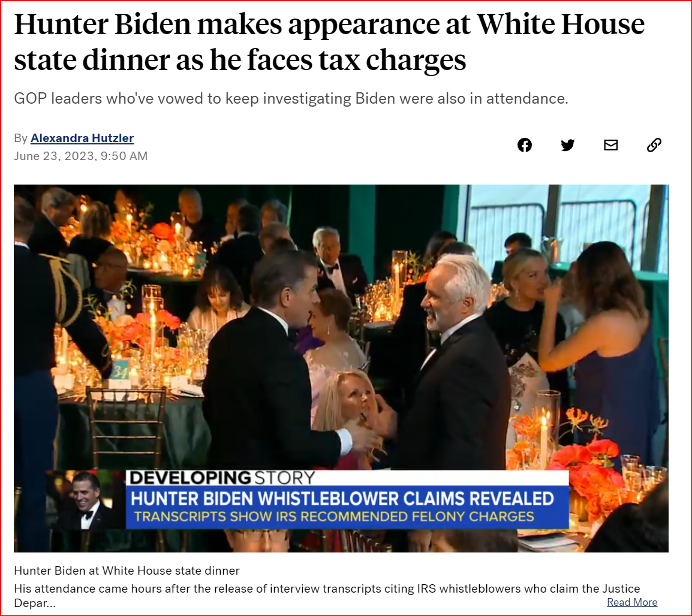Image resolution: width=692 pixels, height=616 pixels.
Task: Share the article on Facebook
Action: point(524,145)
